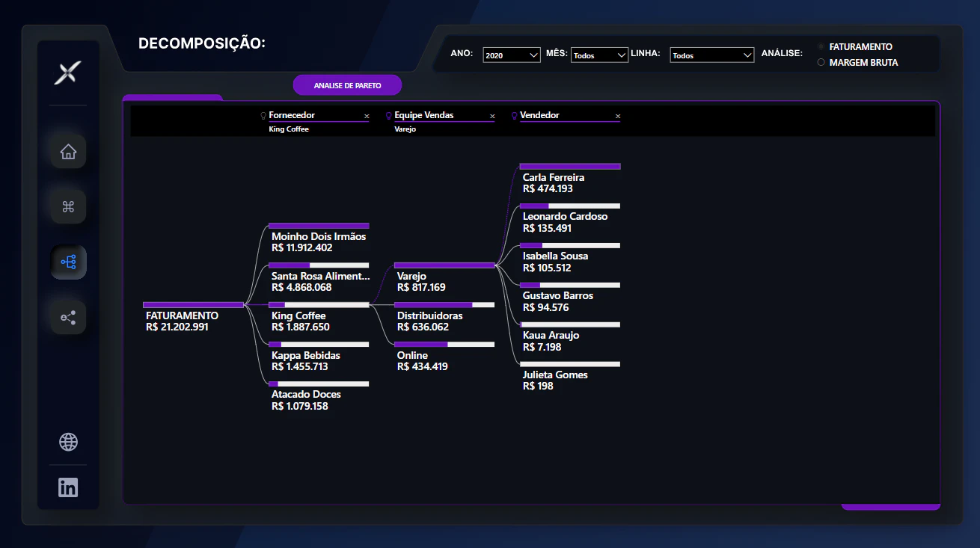The height and width of the screenshot is (548, 980).
Task: Open the share nodes sidebar icon
Action: click(x=68, y=318)
